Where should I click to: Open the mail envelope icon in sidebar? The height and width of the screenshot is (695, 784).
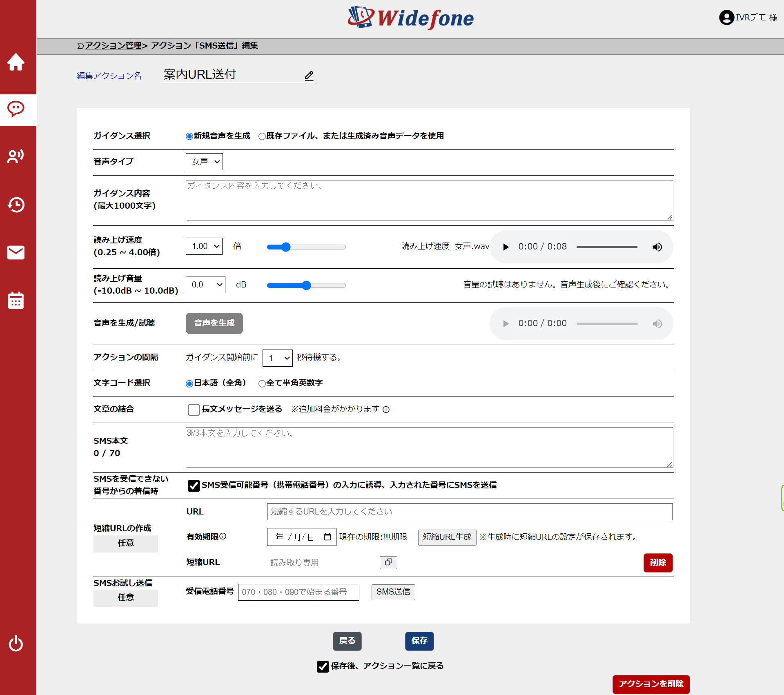coord(16,252)
